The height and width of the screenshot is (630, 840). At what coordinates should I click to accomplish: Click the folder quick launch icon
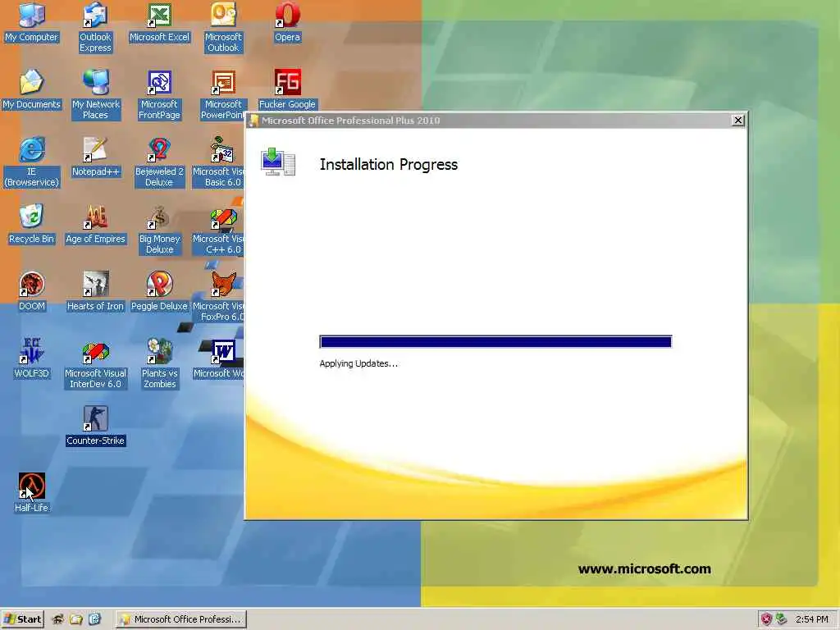point(76,619)
